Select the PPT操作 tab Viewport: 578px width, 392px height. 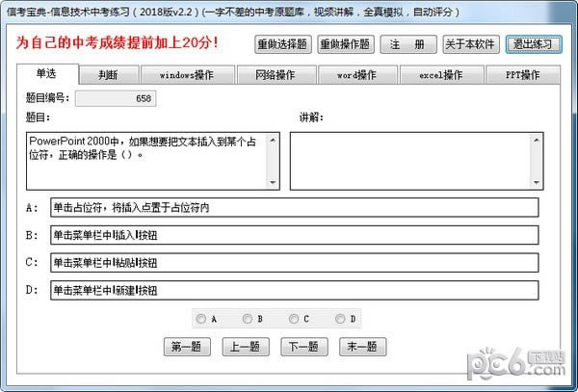[x=522, y=75]
